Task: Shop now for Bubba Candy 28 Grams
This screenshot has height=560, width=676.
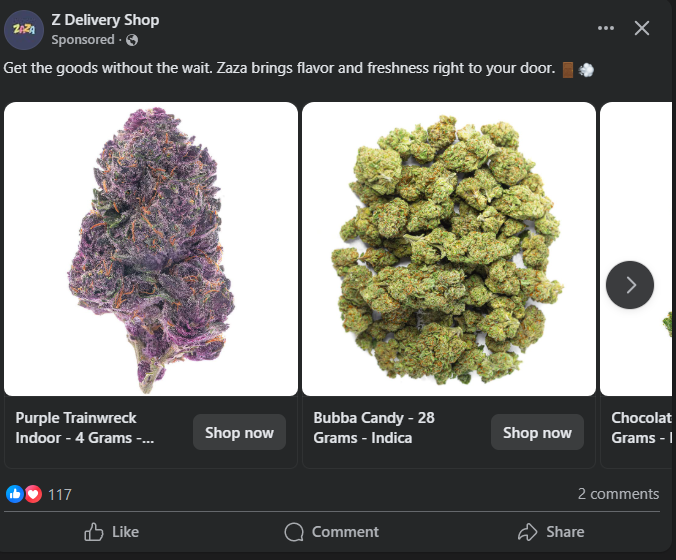Action: click(537, 433)
